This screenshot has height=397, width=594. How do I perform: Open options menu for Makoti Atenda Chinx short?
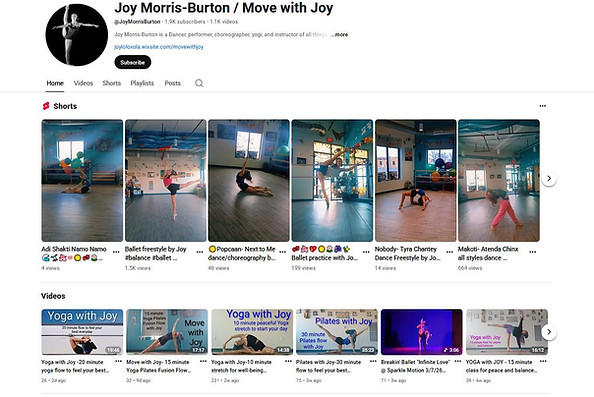point(533,252)
